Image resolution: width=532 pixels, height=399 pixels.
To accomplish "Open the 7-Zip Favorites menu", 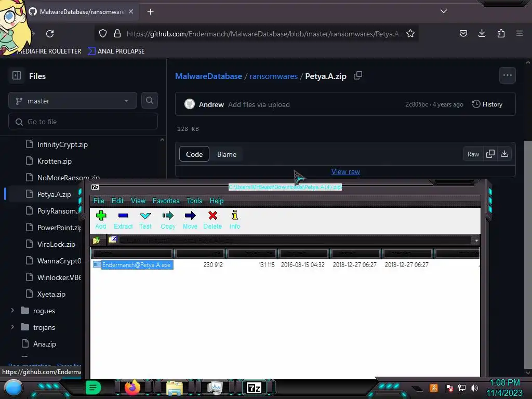I will 166,201.
